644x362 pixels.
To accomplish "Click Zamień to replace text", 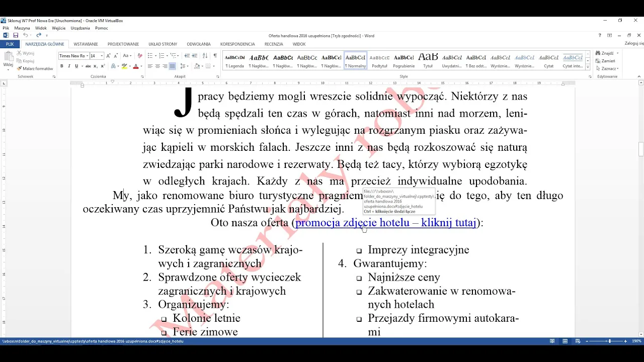I will (605, 61).
